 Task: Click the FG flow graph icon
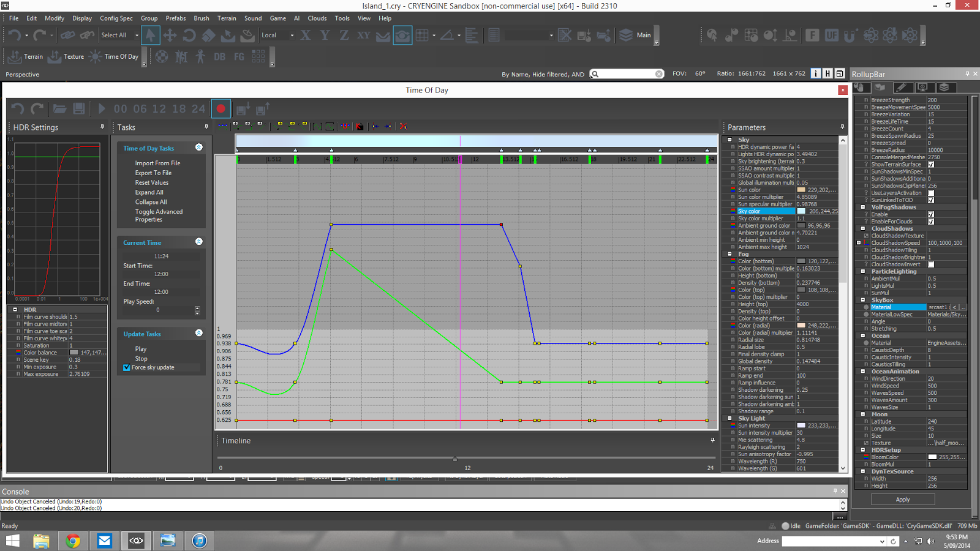(x=239, y=56)
